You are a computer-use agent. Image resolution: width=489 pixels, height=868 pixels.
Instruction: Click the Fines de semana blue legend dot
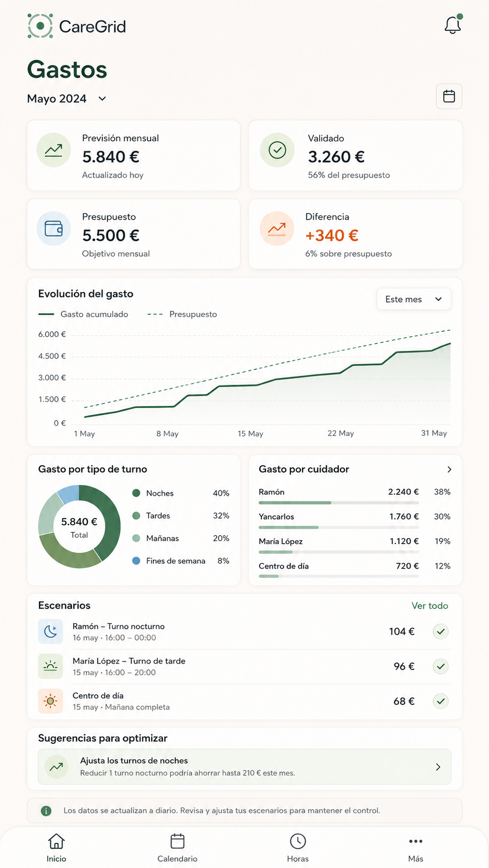click(x=136, y=561)
